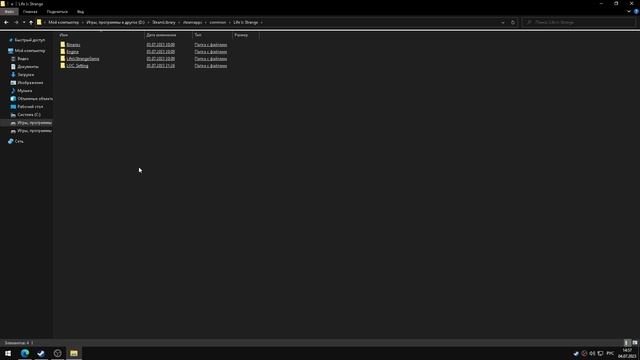Expand the ribbon with the chevron
The image size is (640, 360).
pos(629,11)
